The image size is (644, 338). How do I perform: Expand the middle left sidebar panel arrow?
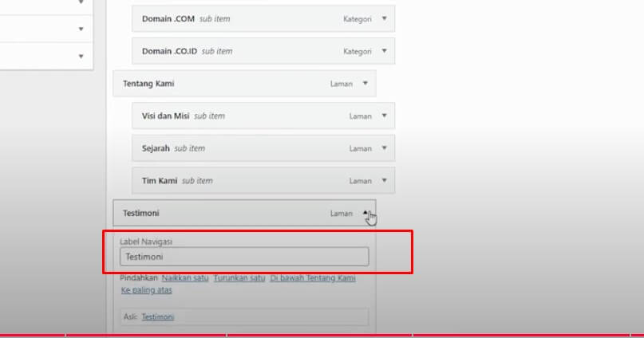pos(81,29)
